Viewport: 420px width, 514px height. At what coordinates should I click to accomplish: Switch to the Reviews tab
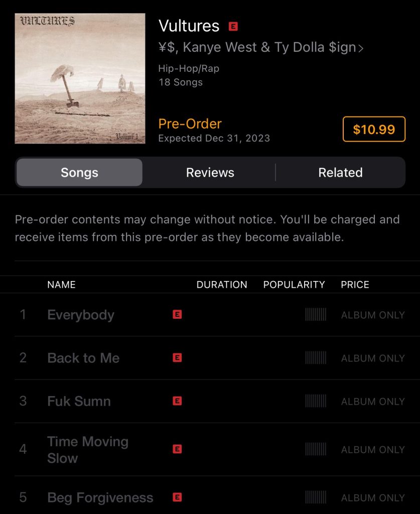click(x=210, y=173)
